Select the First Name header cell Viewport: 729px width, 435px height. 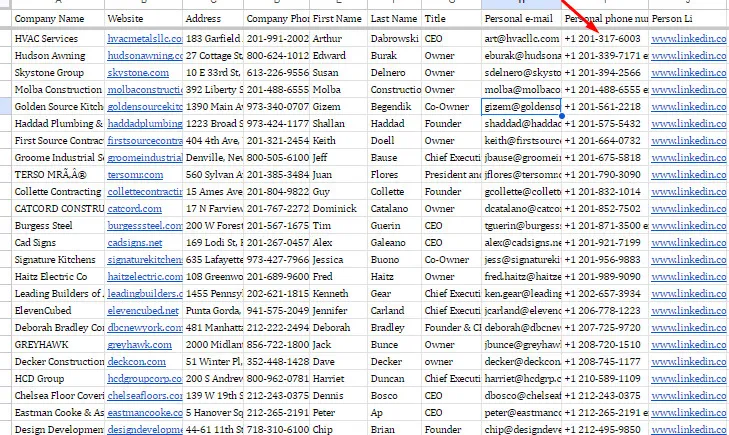click(338, 19)
